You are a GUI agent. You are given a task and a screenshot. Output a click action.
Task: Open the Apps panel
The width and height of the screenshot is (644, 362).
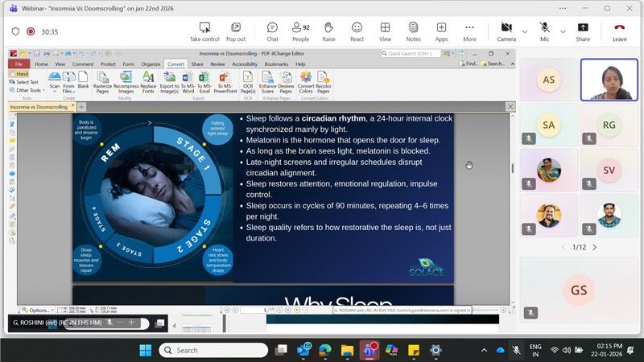click(441, 31)
